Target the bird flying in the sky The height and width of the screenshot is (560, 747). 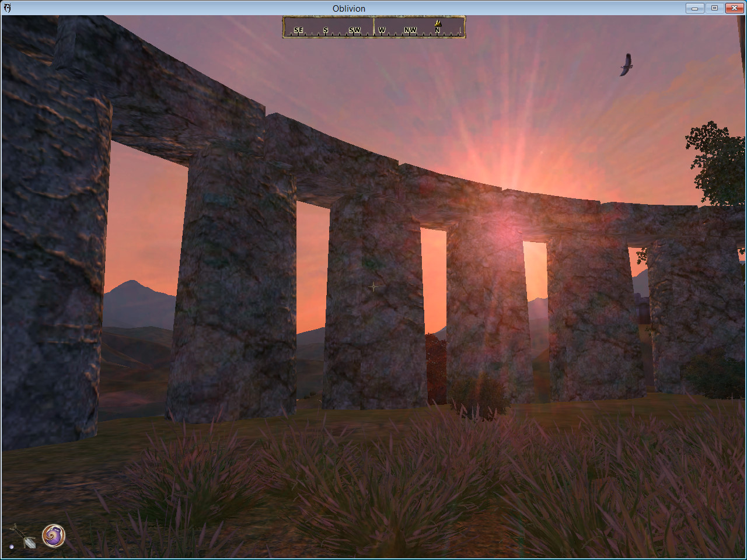coord(626,65)
